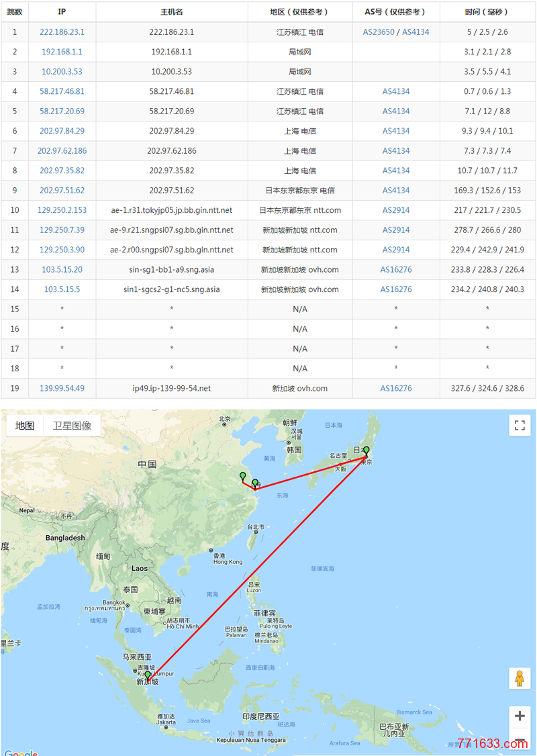Select the green marker at Shanghai

coord(255,484)
